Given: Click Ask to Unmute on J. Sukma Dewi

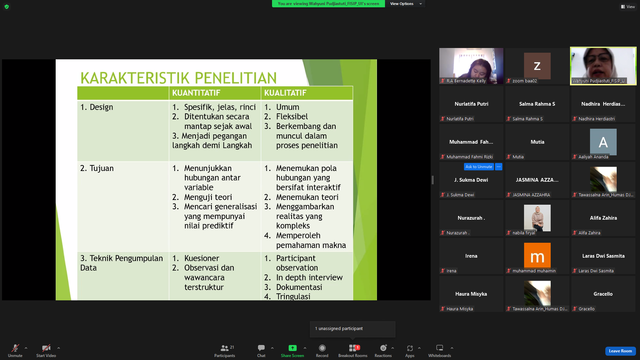Looking at the screenshot, I should point(479,167).
